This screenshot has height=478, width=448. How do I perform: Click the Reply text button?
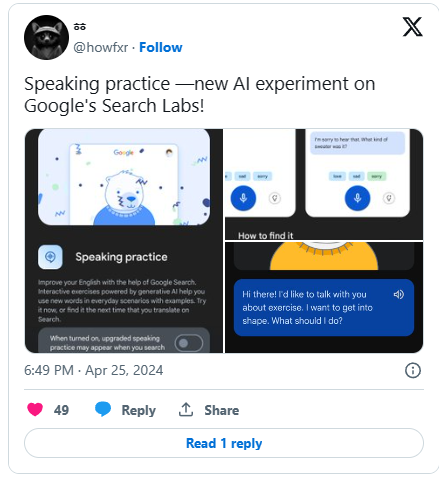pyautogui.click(x=139, y=410)
